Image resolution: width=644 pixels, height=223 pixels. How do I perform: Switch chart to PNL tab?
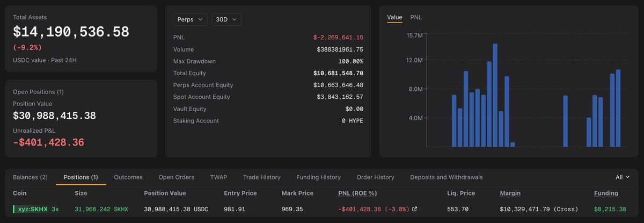[x=416, y=17]
